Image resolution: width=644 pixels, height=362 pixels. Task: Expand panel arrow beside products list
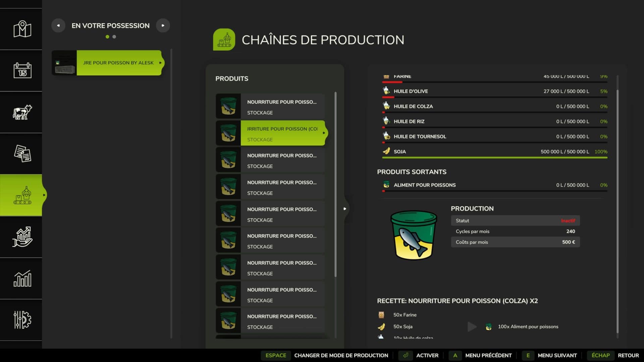click(x=344, y=208)
